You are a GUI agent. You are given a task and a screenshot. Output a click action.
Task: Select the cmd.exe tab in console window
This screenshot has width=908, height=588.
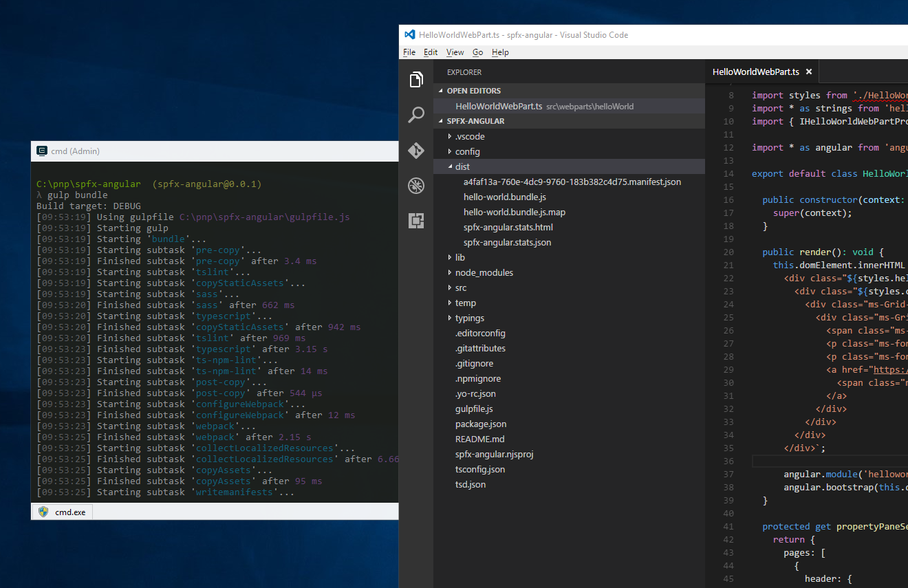click(61, 512)
